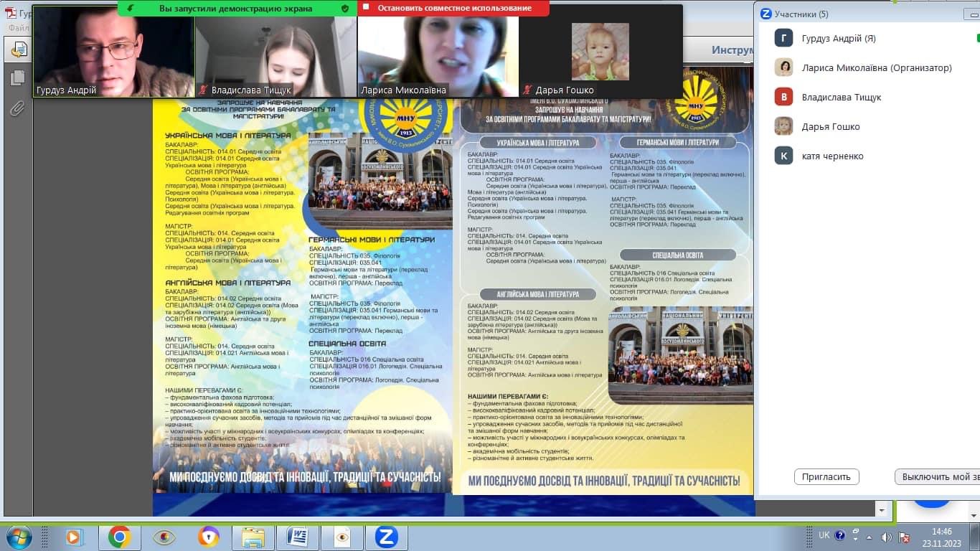Switch to Microsoft Word on the taskbar
980x551 pixels.
[297, 537]
